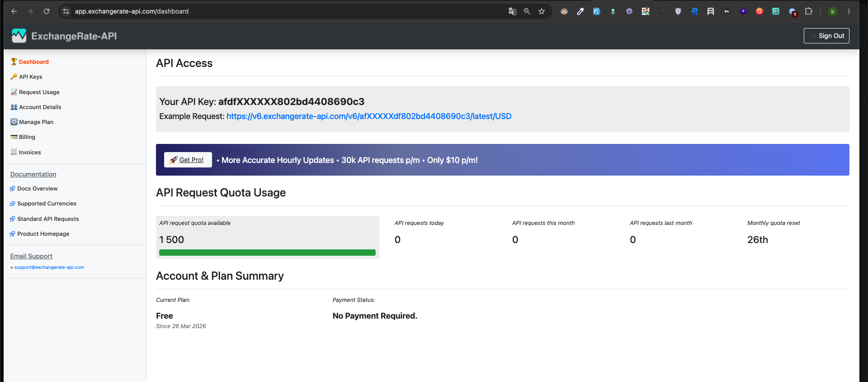Open Supported Currencies documentation
The width and height of the screenshot is (868, 382).
(47, 204)
